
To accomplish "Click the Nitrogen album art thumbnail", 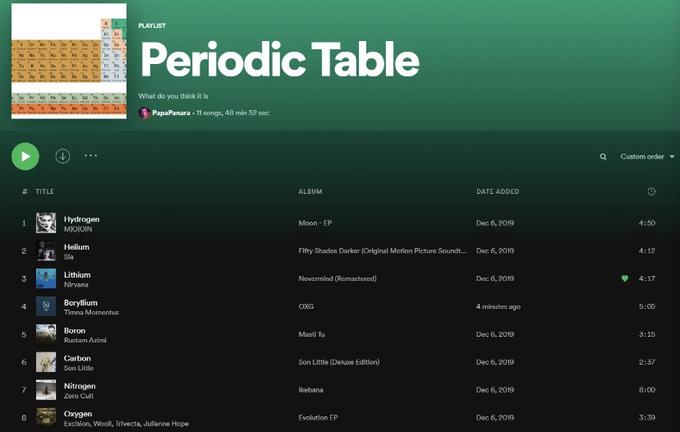I will (x=46, y=389).
